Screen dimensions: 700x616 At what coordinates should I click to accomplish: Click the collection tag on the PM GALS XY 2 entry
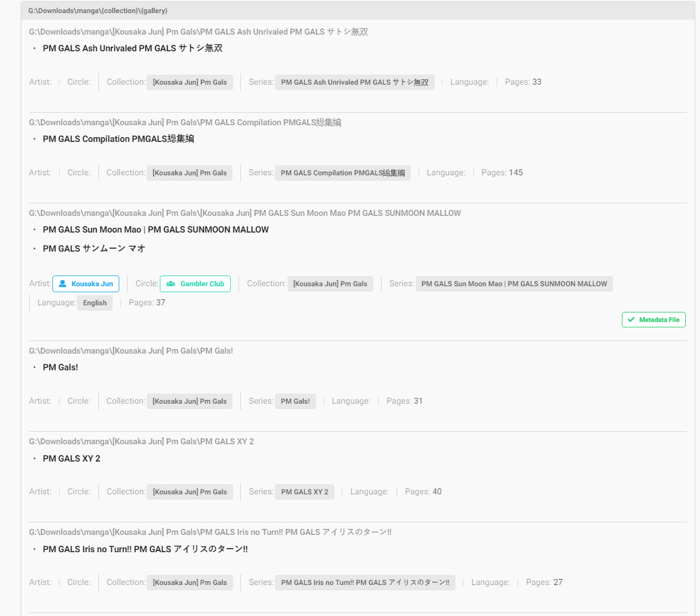(x=189, y=491)
